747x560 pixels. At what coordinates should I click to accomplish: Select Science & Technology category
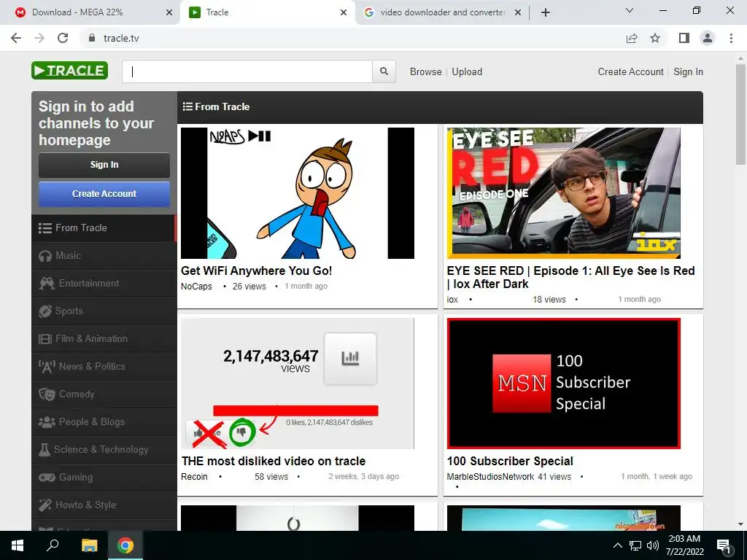click(x=104, y=449)
